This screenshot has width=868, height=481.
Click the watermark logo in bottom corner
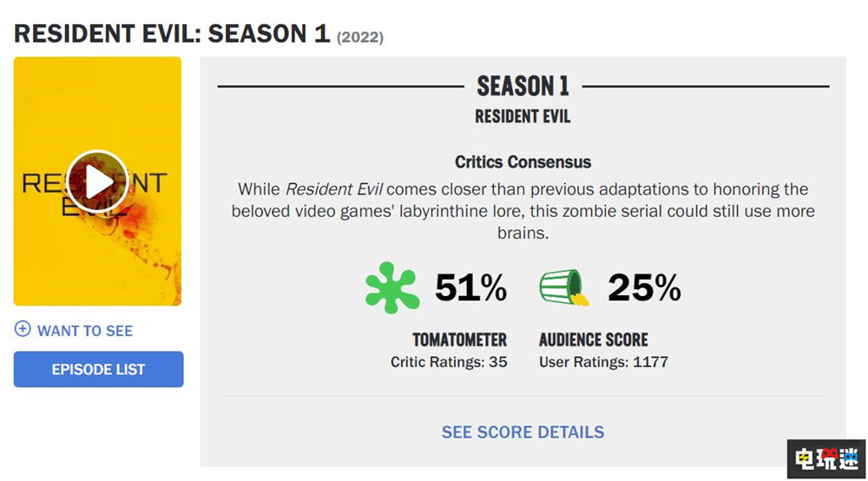826,458
